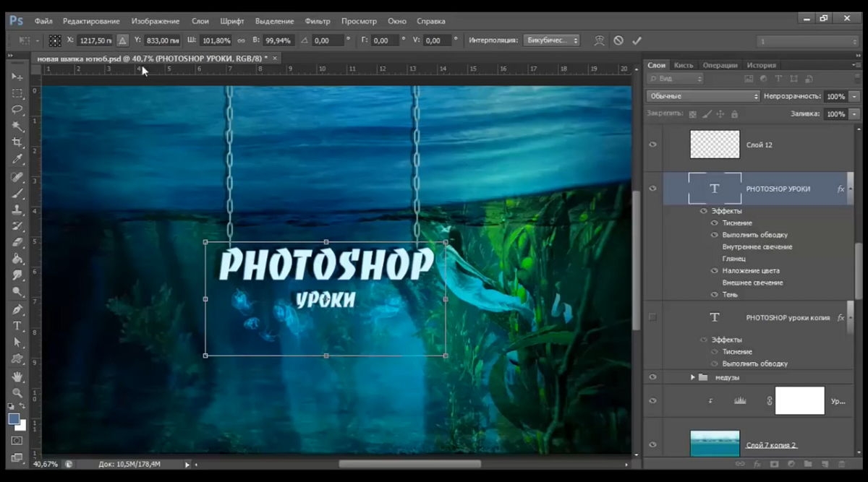This screenshot has height=482, width=868.
Task: Click the foreground color swatch
Action: [x=14, y=418]
